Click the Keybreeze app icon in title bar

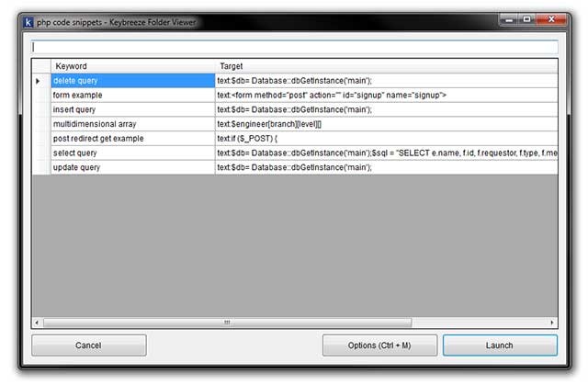point(28,19)
